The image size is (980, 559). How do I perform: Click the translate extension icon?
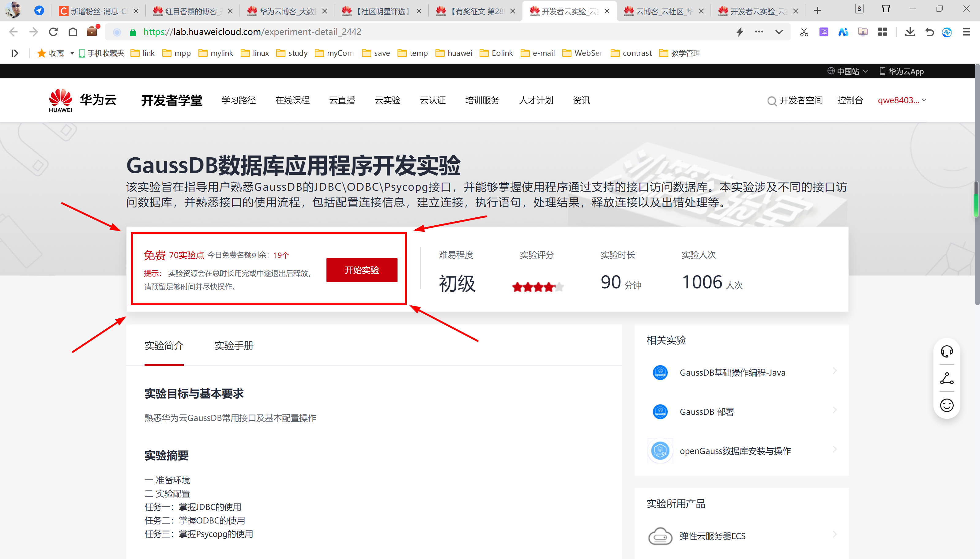(823, 32)
